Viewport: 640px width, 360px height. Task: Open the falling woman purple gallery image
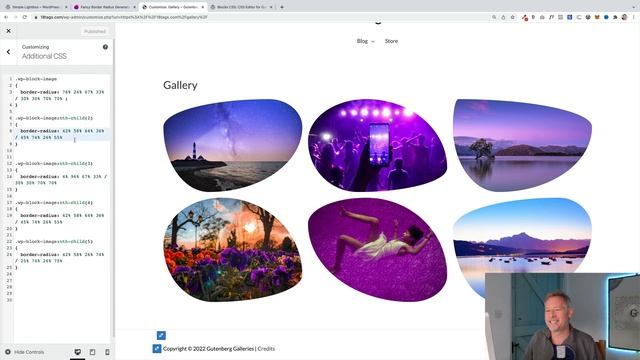coord(378,250)
